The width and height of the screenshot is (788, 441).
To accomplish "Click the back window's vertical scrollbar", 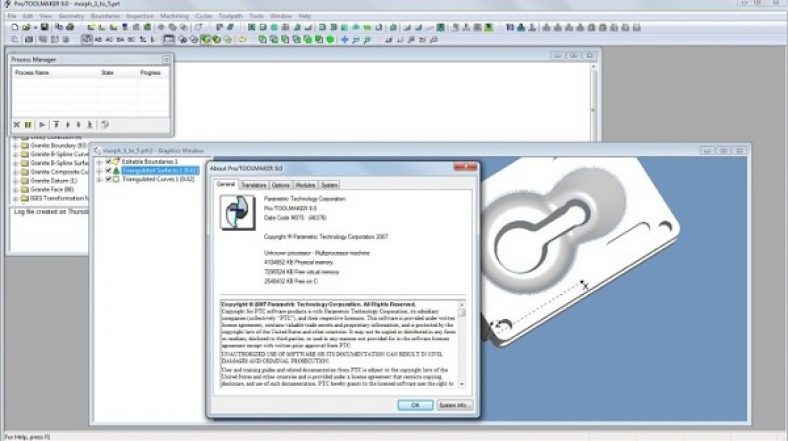I will [594, 103].
